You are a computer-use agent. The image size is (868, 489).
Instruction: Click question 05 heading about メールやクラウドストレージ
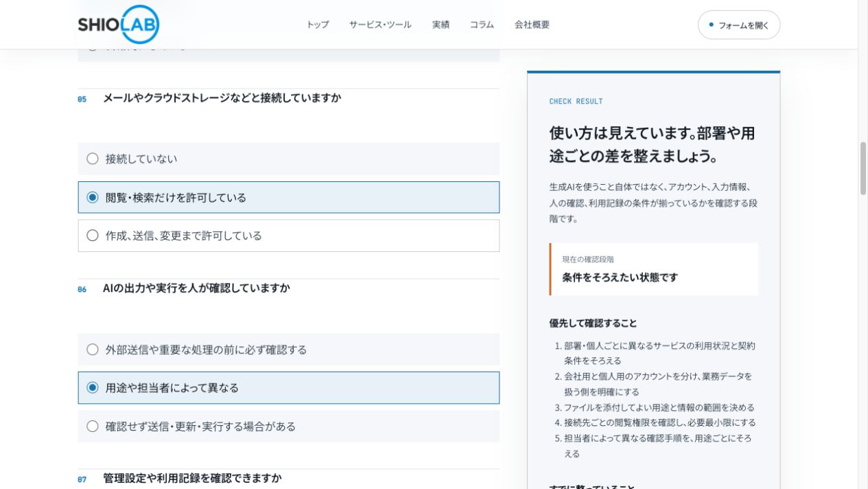[x=222, y=98]
